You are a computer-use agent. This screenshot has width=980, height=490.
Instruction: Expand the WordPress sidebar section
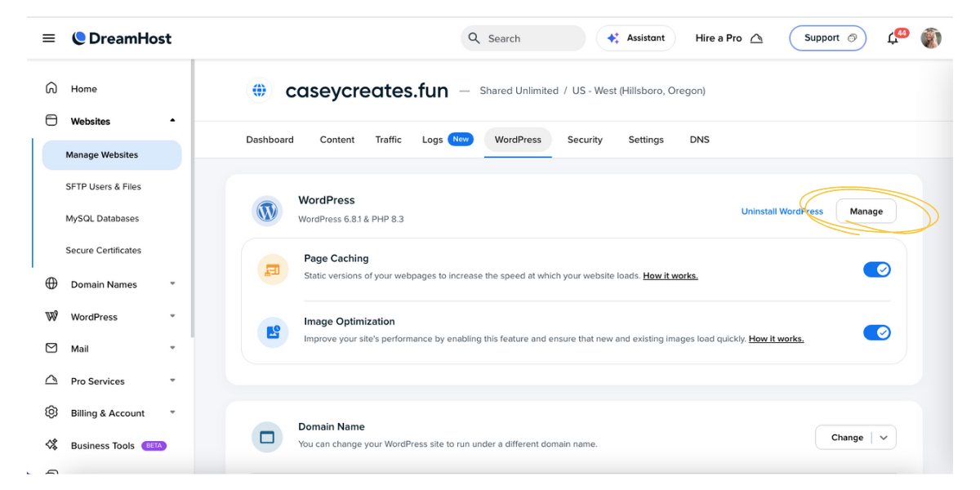coord(172,316)
